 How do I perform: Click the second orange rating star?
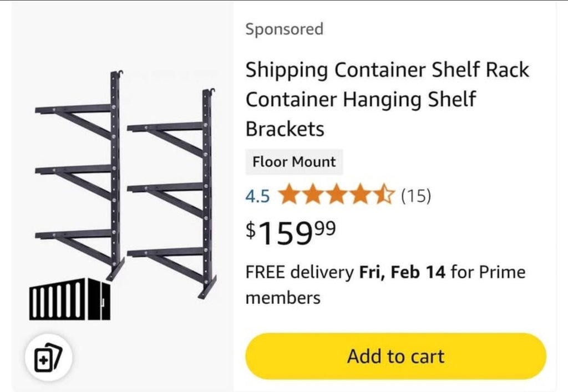pos(314,195)
